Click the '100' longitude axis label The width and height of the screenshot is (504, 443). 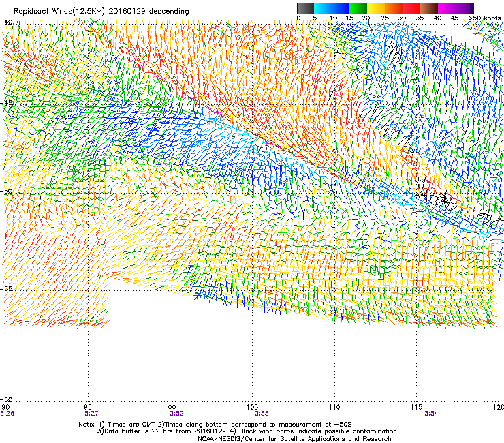point(170,407)
